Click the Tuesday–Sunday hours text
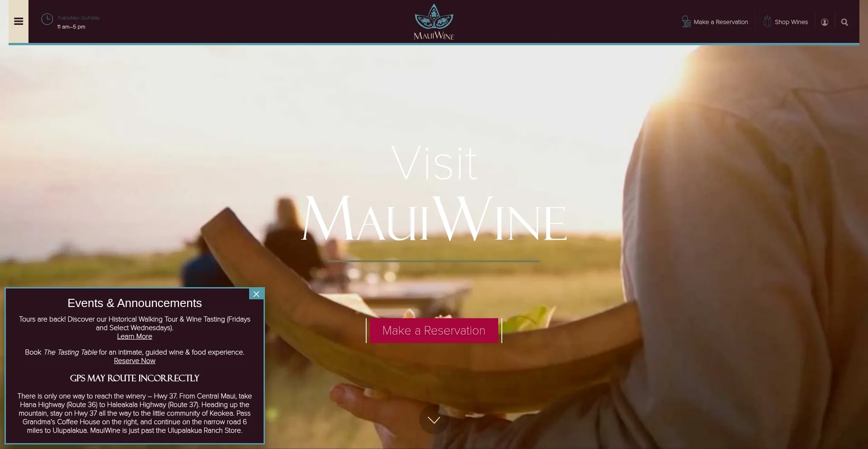 coord(79,18)
